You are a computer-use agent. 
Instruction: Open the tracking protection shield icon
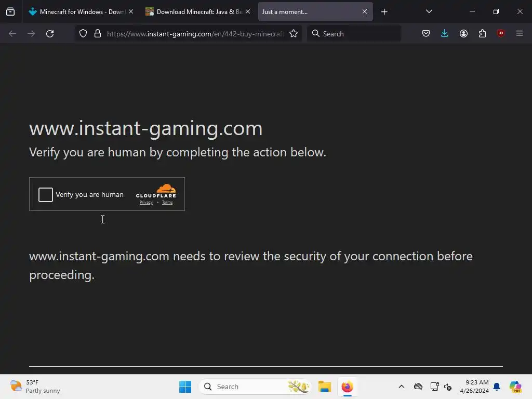pos(83,34)
